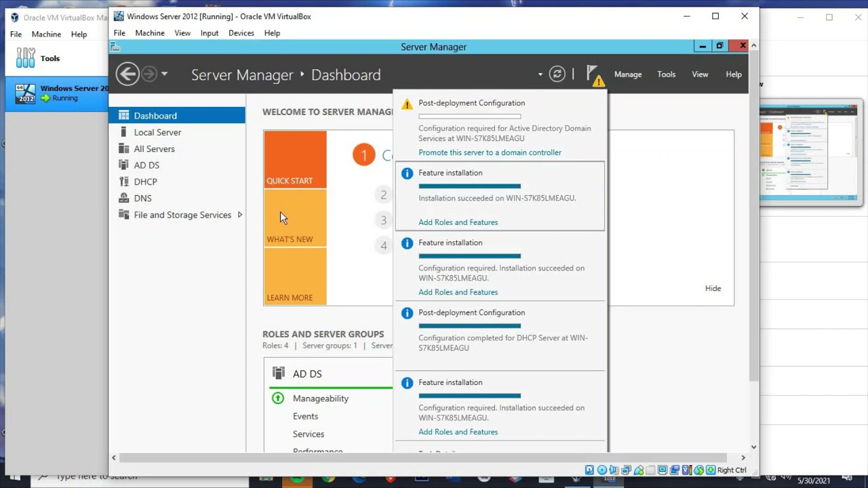Screen dimensions: 868x488
Task: Click optical drive icon in VM status bar
Action: coord(602,470)
